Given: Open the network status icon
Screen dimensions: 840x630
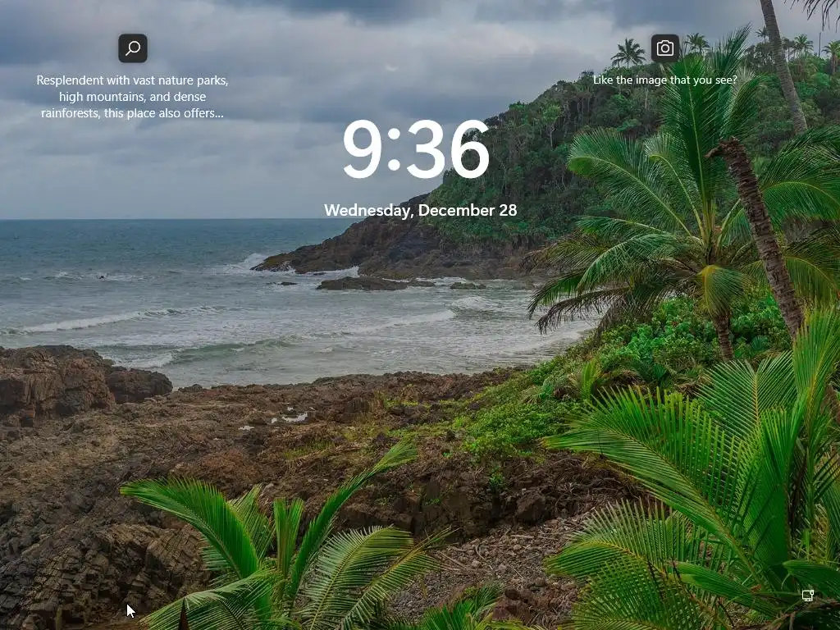Looking at the screenshot, I should click(808, 596).
